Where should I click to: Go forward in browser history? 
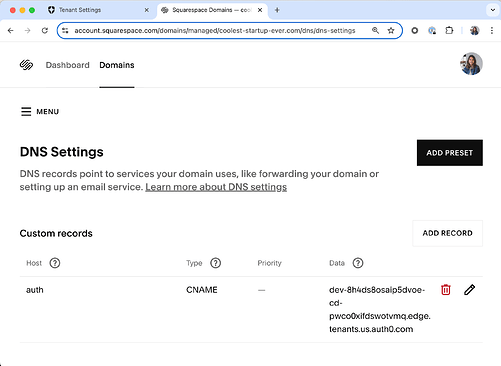click(28, 31)
